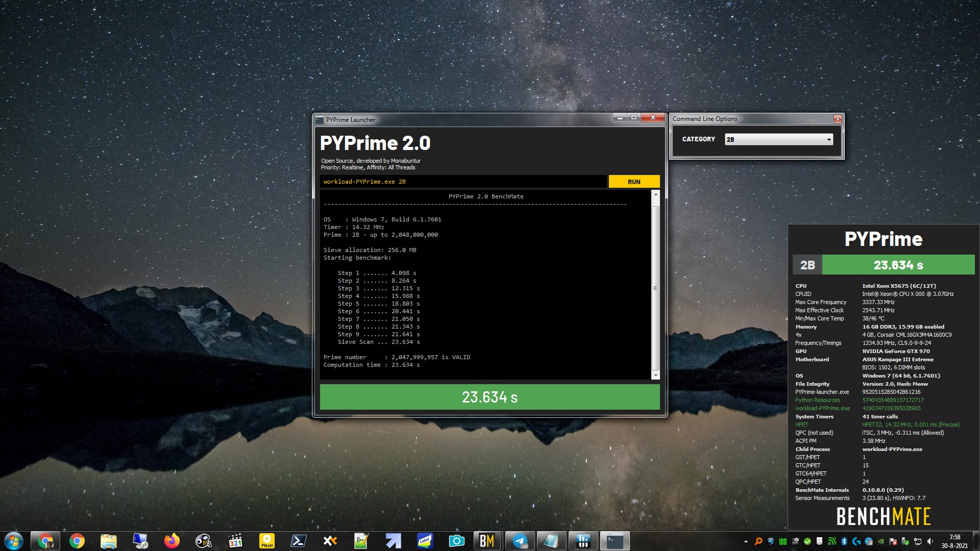Click the Show desktop strip on the taskbar

tap(976, 541)
